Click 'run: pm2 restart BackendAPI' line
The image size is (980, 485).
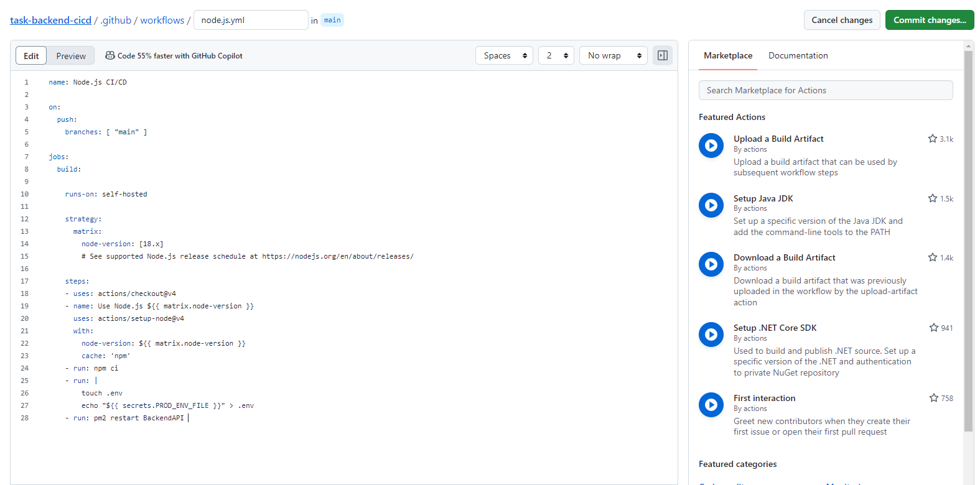[x=124, y=418]
